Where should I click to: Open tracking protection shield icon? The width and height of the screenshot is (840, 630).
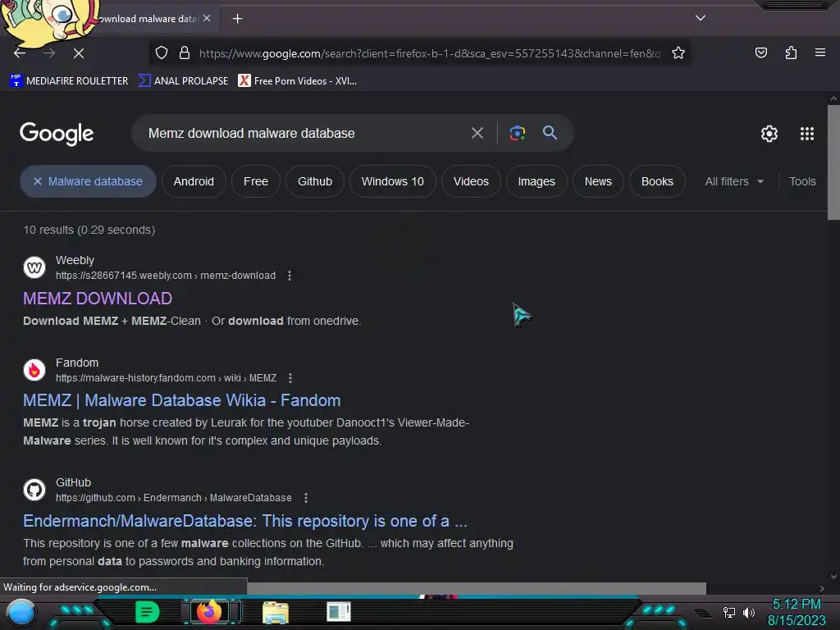point(162,53)
